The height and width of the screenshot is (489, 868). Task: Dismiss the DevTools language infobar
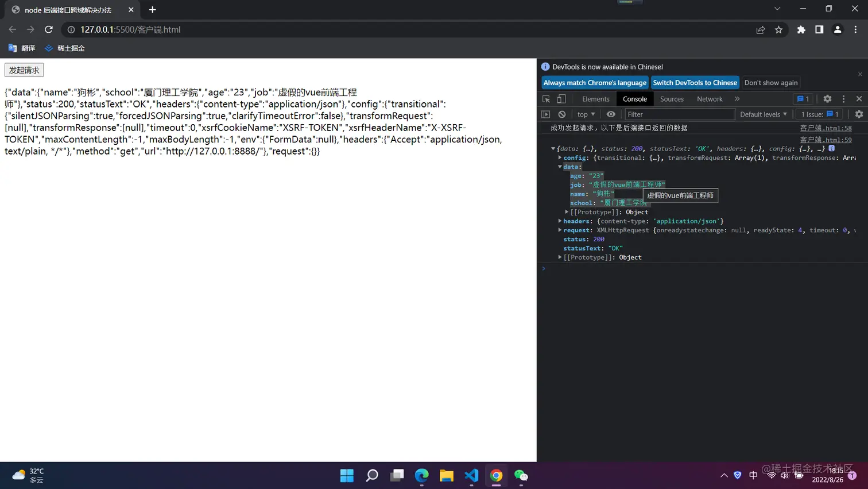click(x=860, y=74)
